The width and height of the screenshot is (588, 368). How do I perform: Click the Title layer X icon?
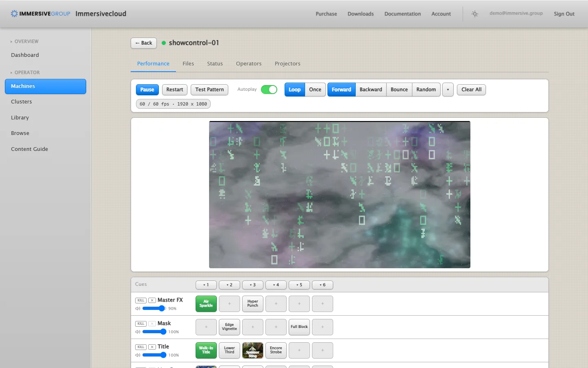tap(152, 347)
